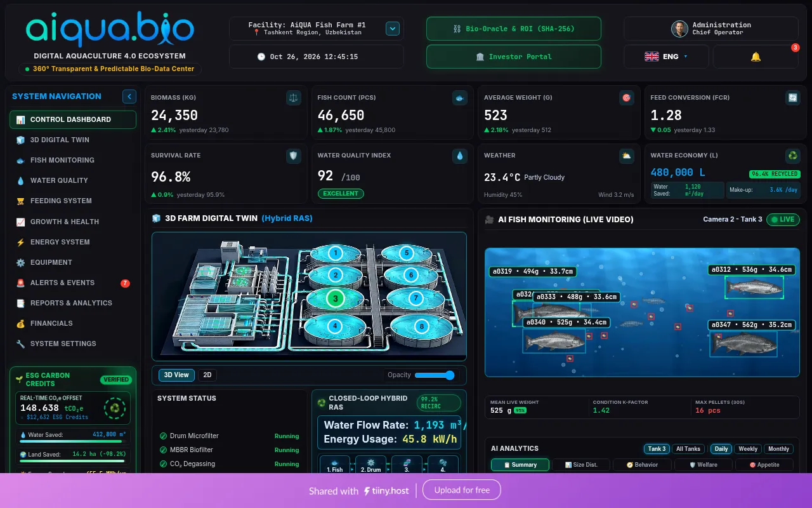Switch to the Welfare analytics tab
This screenshot has width=812, height=508.
coord(703,465)
